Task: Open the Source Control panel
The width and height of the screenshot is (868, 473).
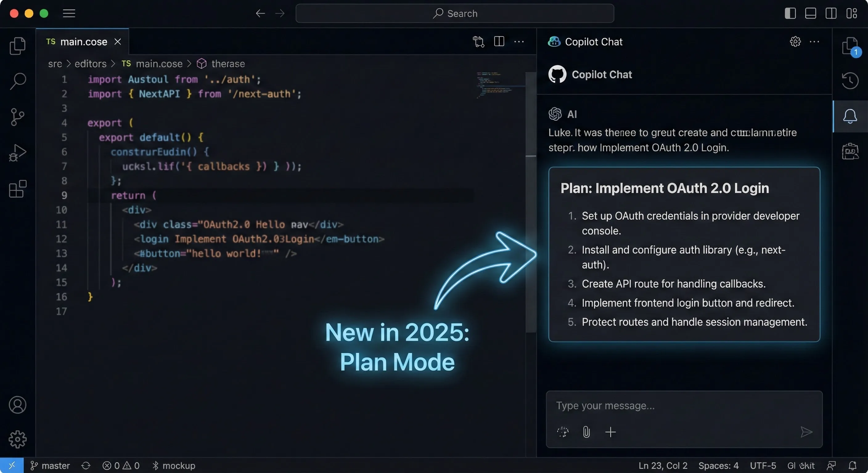Action: click(17, 117)
